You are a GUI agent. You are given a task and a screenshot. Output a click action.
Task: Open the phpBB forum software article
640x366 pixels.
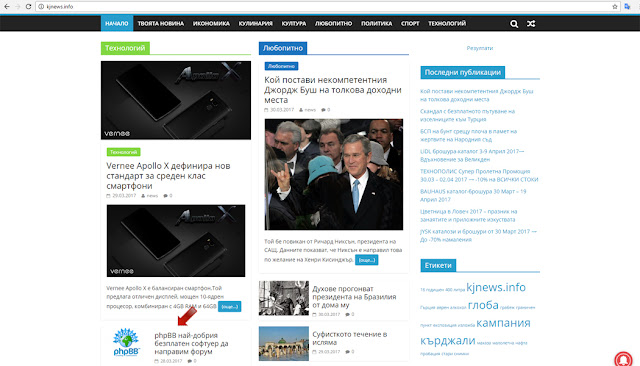[191, 343]
